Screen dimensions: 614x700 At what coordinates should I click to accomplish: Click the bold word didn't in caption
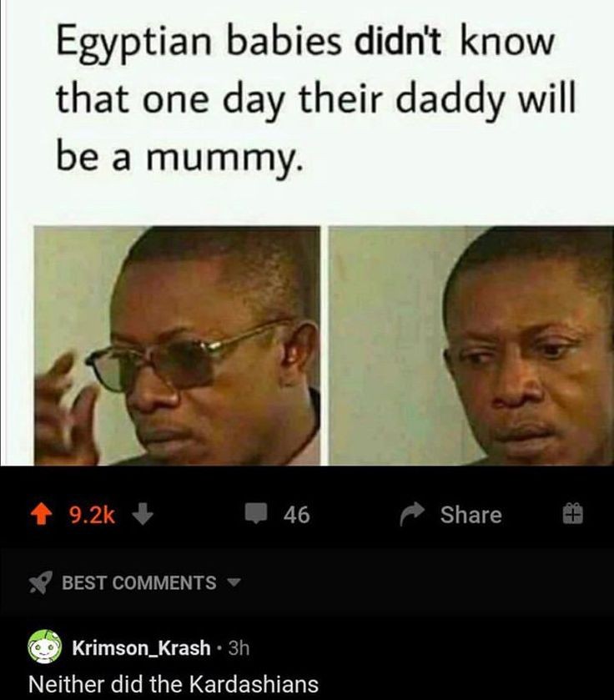pyautogui.click(x=398, y=43)
